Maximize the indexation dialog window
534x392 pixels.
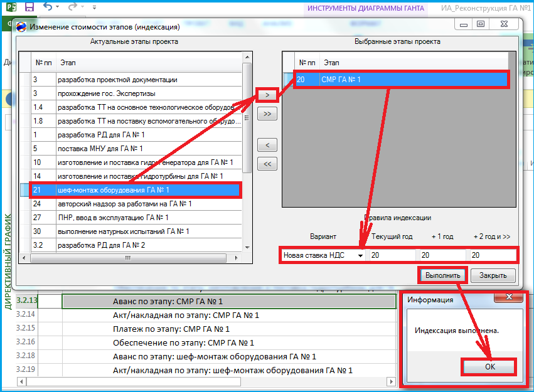coord(481,24)
